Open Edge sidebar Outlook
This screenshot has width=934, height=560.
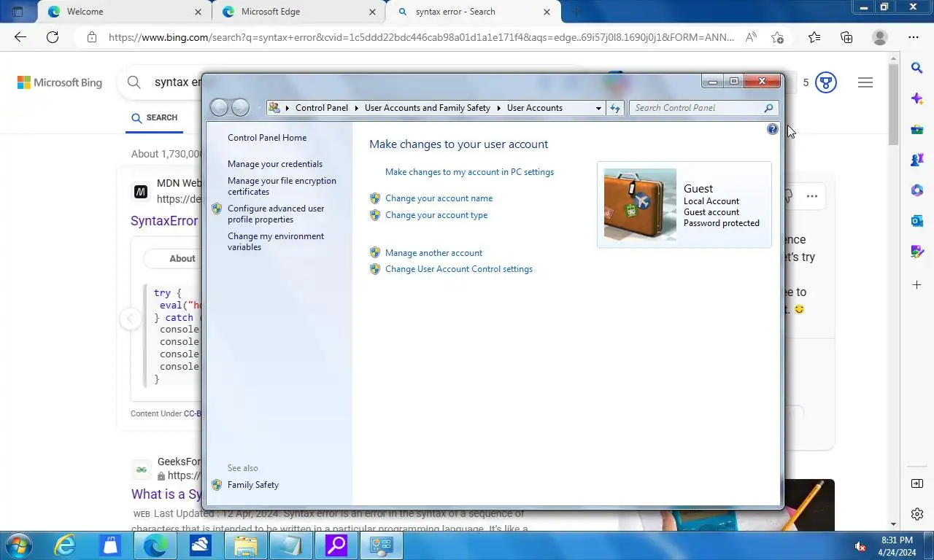917,221
